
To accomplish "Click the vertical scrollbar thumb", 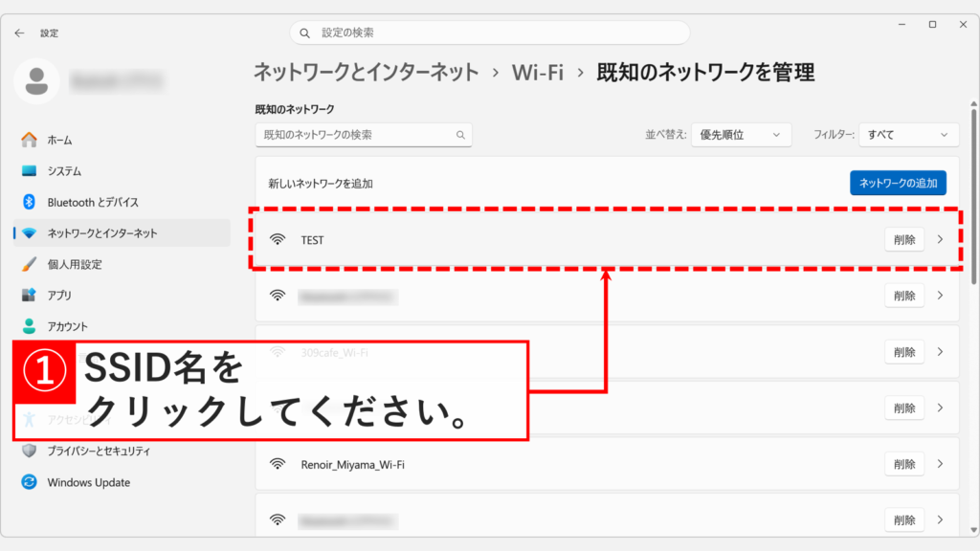I will pos(973,195).
